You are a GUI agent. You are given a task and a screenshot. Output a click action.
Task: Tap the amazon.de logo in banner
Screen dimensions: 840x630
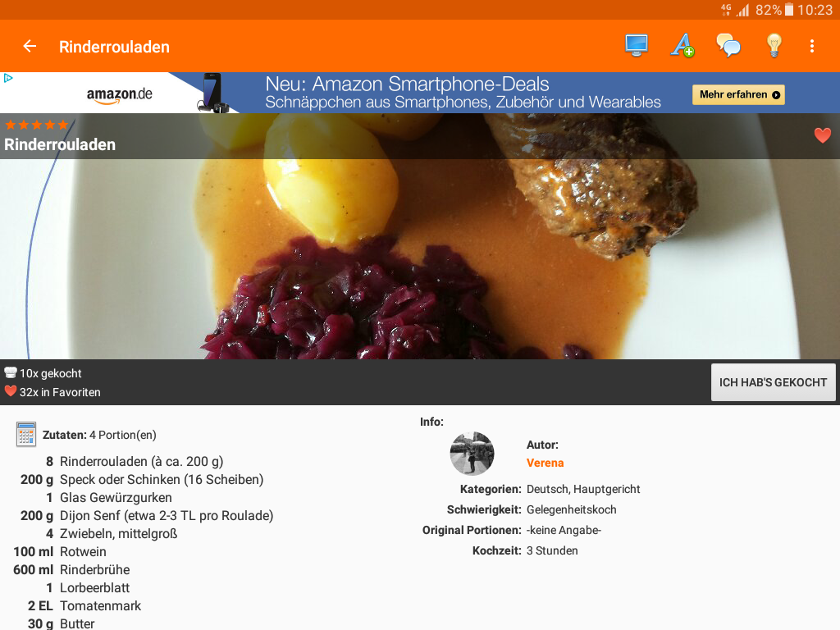[x=120, y=95]
